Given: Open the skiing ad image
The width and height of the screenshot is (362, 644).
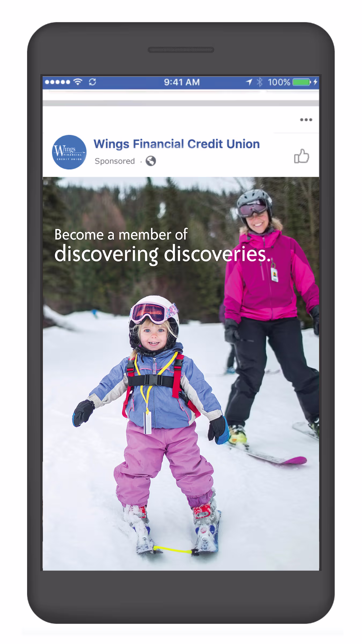Looking at the screenshot, I should 181,374.
